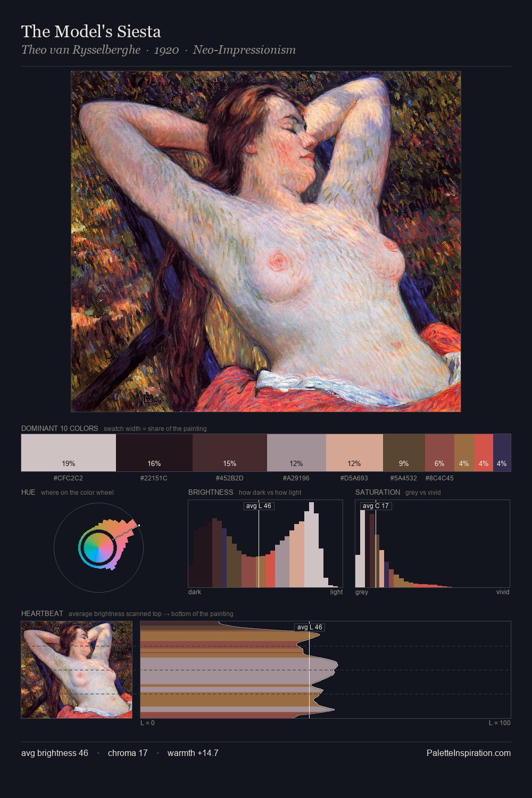Pick the #8C4C45 swatch at 6%
The image size is (532, 798).
[x=439, y=453]
